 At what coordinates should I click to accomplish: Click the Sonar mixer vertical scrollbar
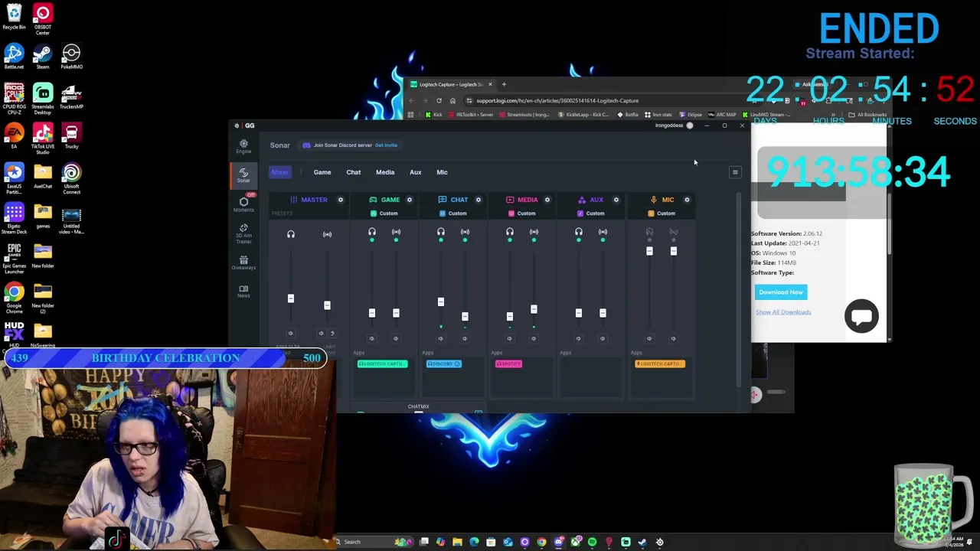739,289
